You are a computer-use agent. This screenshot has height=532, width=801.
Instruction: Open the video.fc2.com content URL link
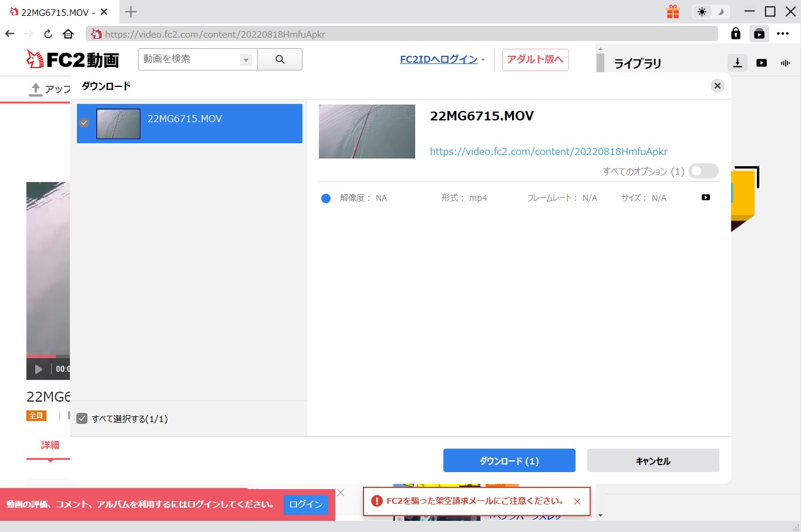click(548, 151)
